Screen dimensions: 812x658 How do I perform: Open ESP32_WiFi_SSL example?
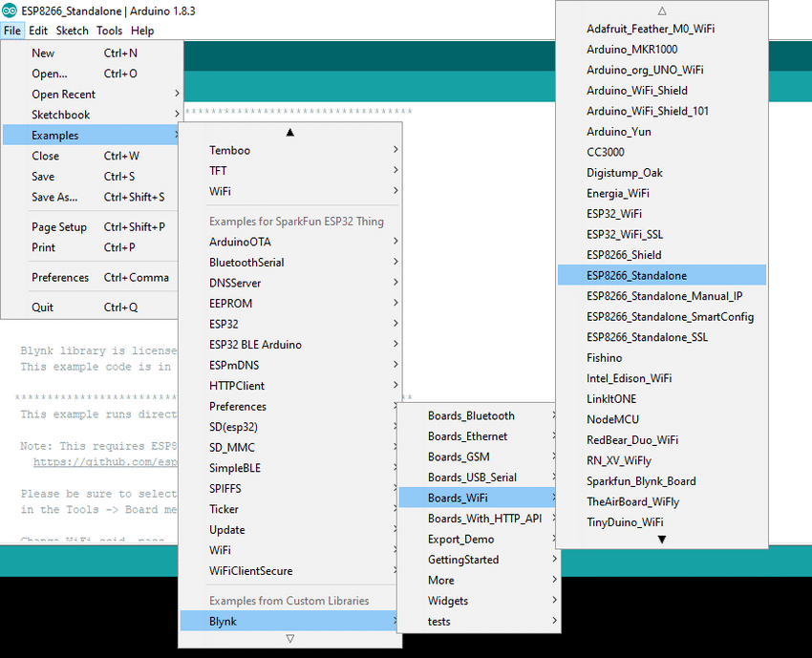662,235
